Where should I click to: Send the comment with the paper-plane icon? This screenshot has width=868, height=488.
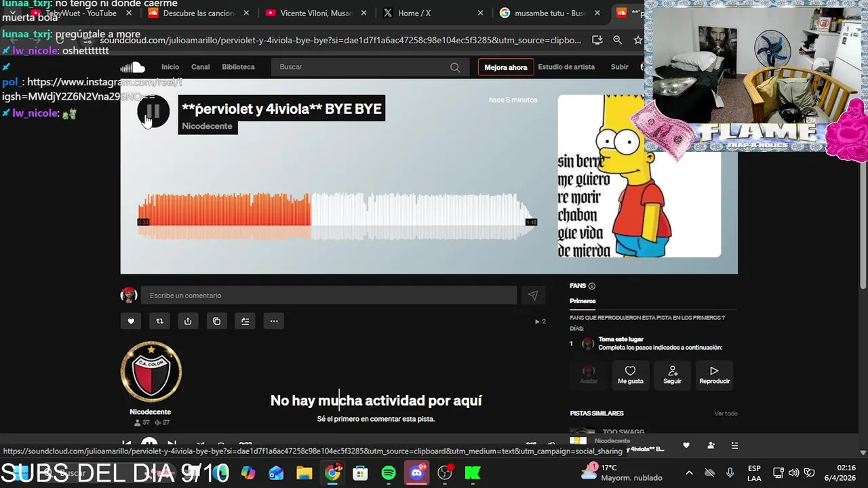(533, 296)
